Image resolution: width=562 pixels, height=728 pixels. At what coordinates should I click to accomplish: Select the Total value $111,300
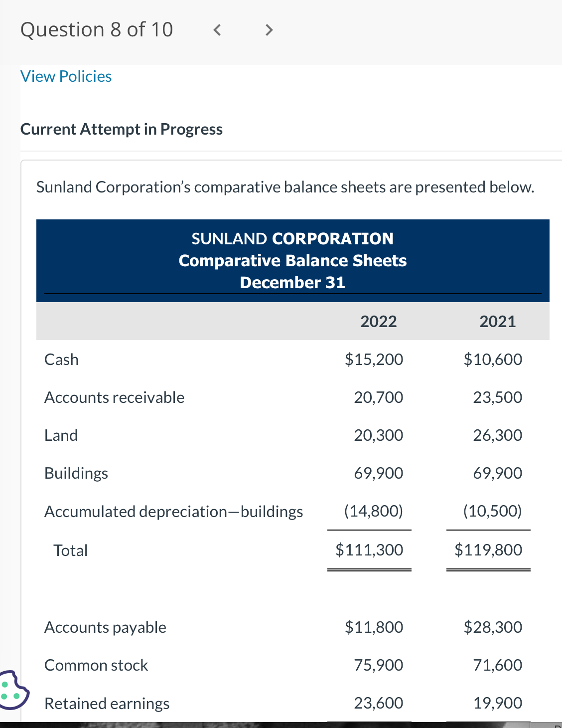coord(369,549)
